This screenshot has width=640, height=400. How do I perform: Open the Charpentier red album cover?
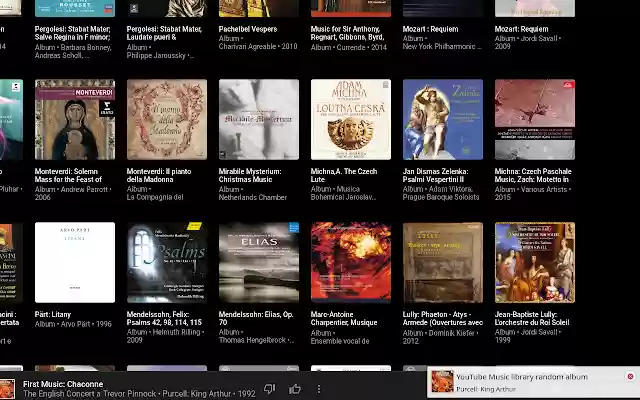(x=351, y=262)
